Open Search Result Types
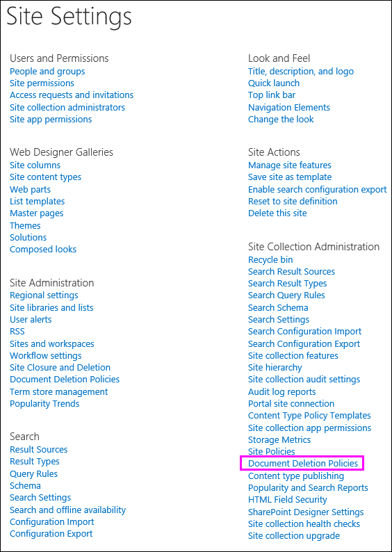This screenshot has height=552, width=392. tap(287, 284)
